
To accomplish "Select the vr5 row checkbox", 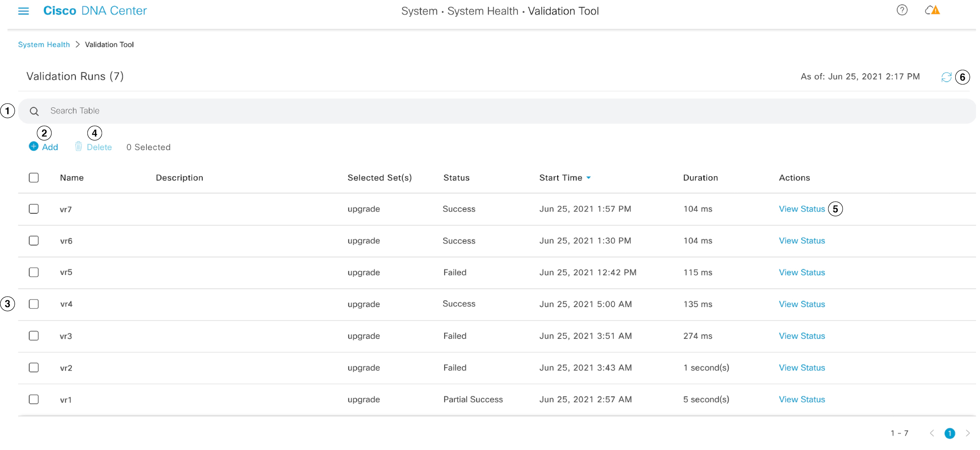I will pos(34,272).
